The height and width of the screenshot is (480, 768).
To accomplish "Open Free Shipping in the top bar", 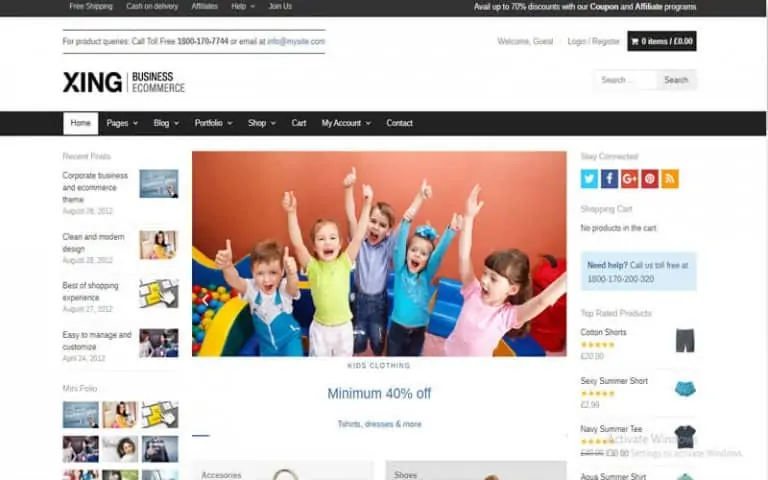I will [x=91, y=6].
